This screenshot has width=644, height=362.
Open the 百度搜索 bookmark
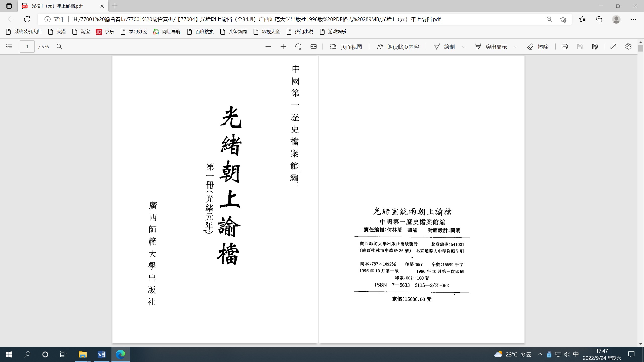[200, 32]
